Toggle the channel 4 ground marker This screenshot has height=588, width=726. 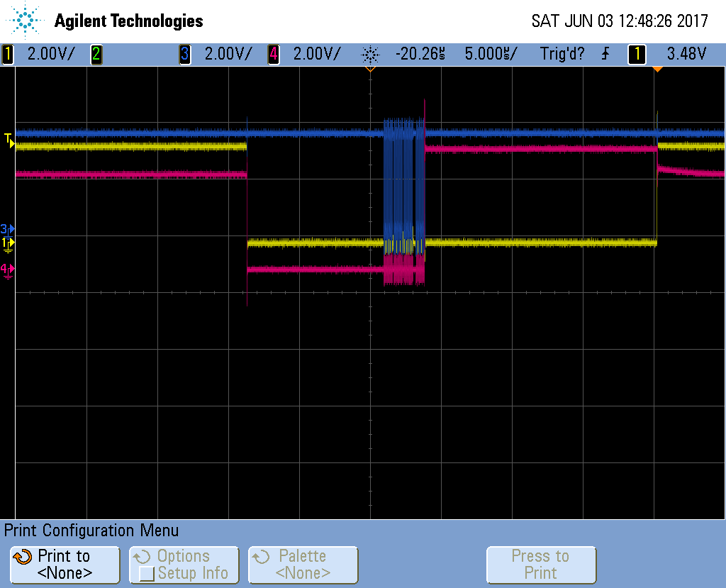[6, 269]
